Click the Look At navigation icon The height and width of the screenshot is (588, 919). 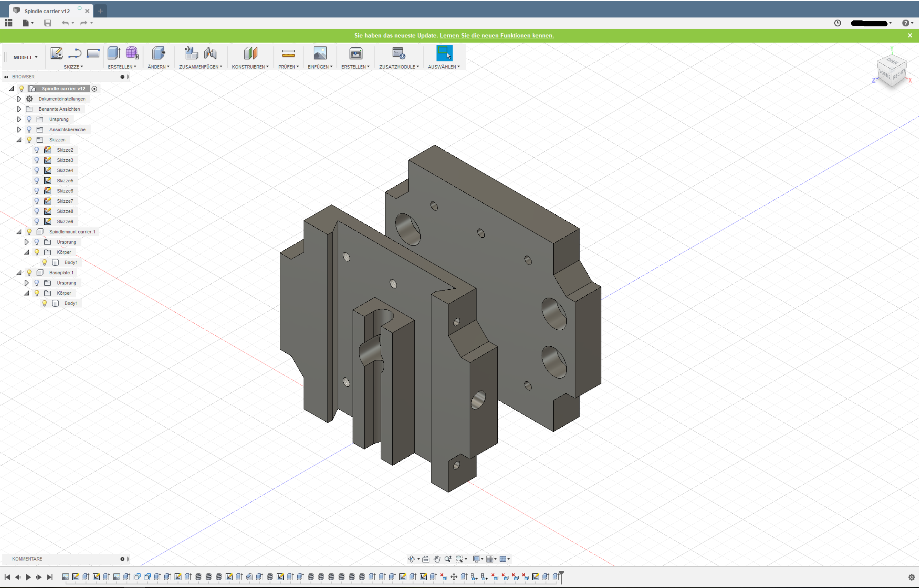(x=426, y=559)
